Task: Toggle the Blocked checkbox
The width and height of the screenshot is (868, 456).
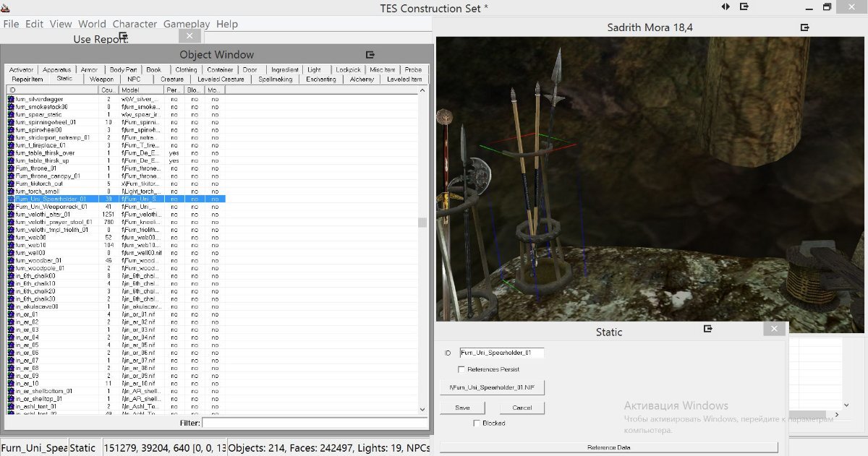Action: (x=477, y=423)
